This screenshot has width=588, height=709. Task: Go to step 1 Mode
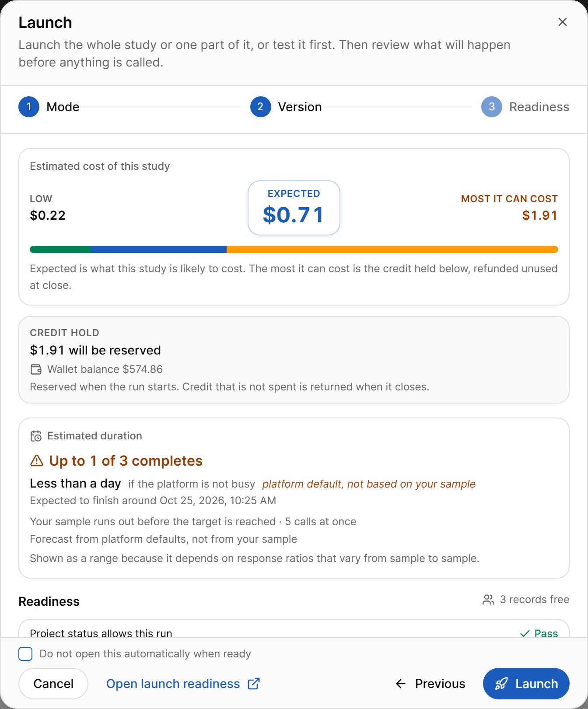pyautogui.click(x=49, y=107)
